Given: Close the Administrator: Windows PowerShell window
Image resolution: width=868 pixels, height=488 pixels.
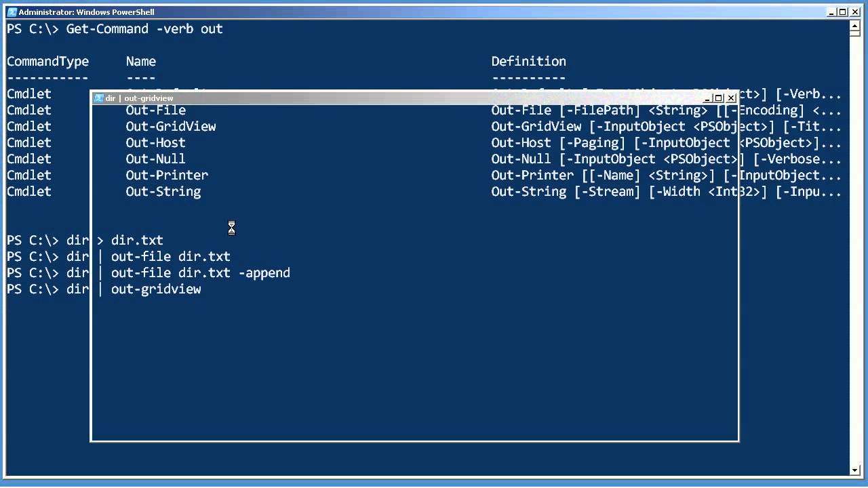Looking at the screenshot, I should pyautogui.click(x=855, y=12).
